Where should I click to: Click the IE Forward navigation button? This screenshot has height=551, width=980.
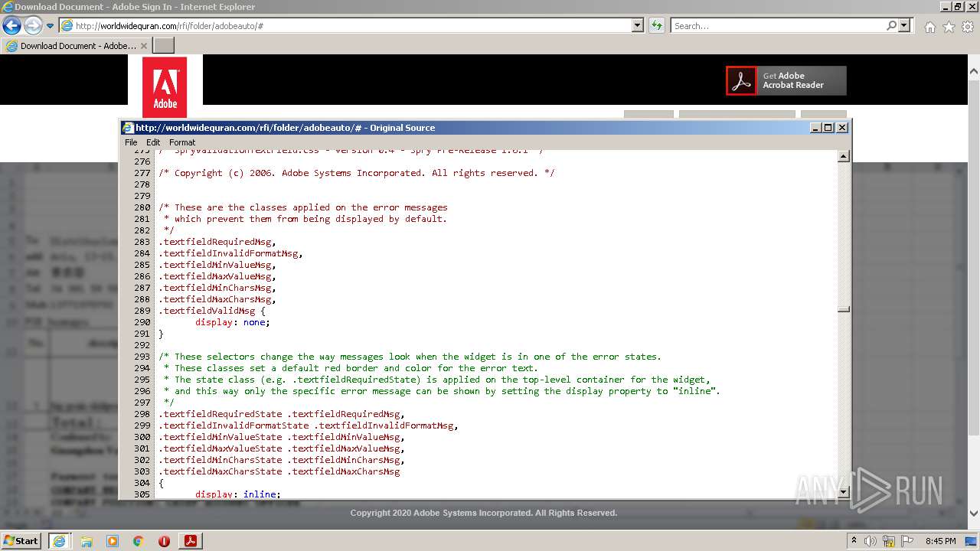33,25
